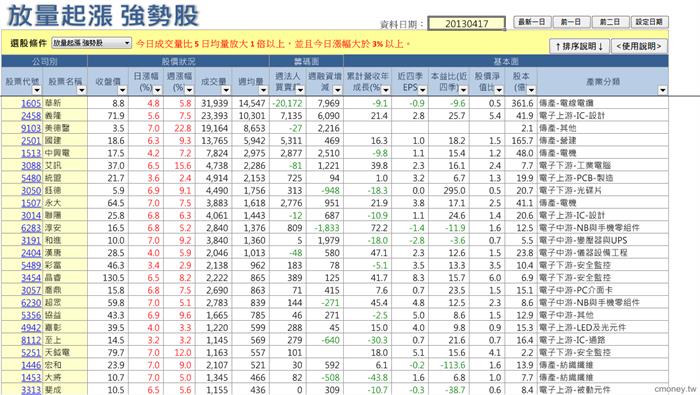Viewport: 700px width, 395px height.
Task: Open the 股票代號 column filter arrow
Action: click(37, 90)
